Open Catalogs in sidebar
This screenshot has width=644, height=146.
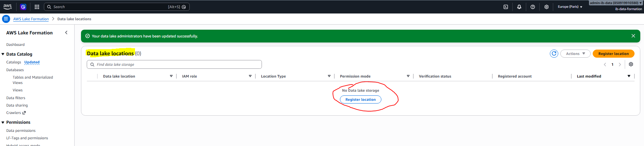tap(14, 62)
